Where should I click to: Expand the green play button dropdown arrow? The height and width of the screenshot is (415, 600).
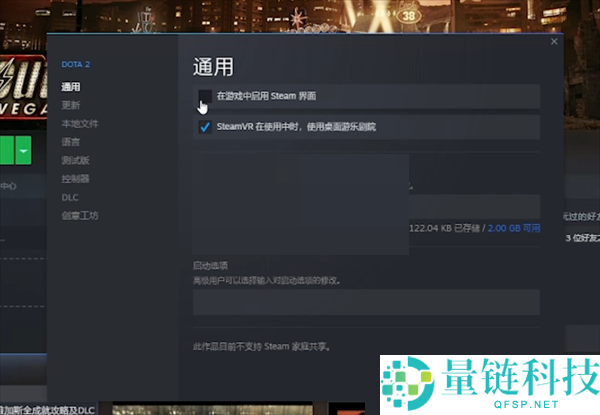tap(22, 151)
